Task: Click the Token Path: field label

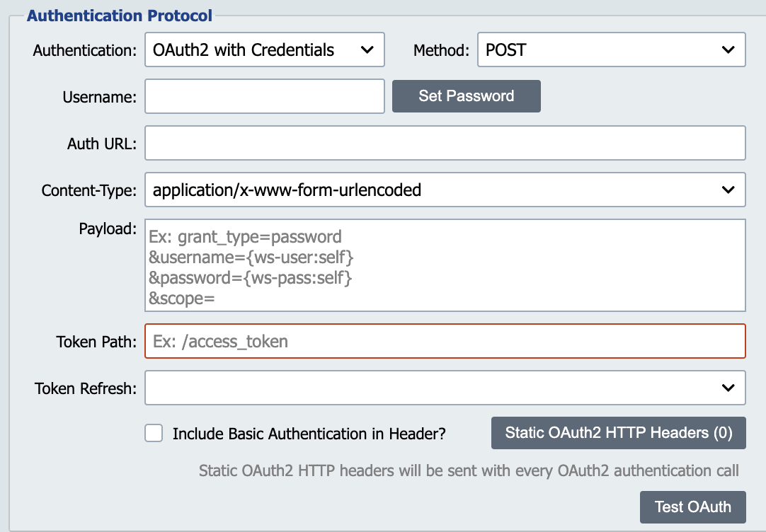Action: tap(96, 342)
